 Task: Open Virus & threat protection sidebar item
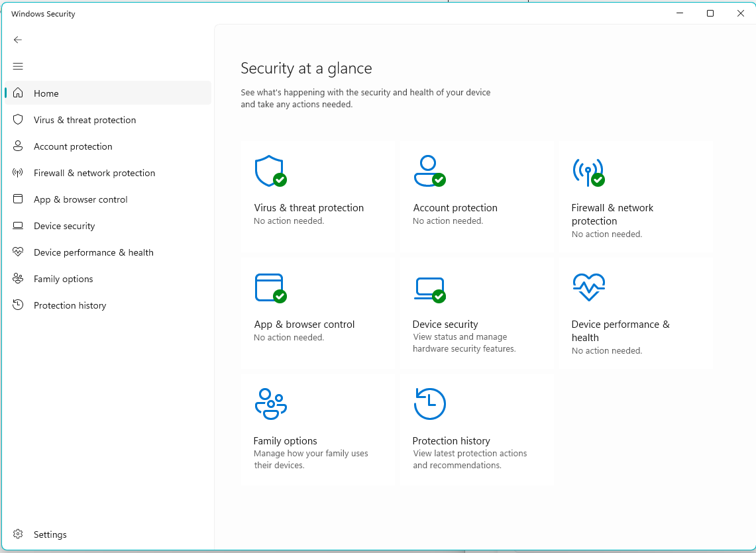[108, 120]
